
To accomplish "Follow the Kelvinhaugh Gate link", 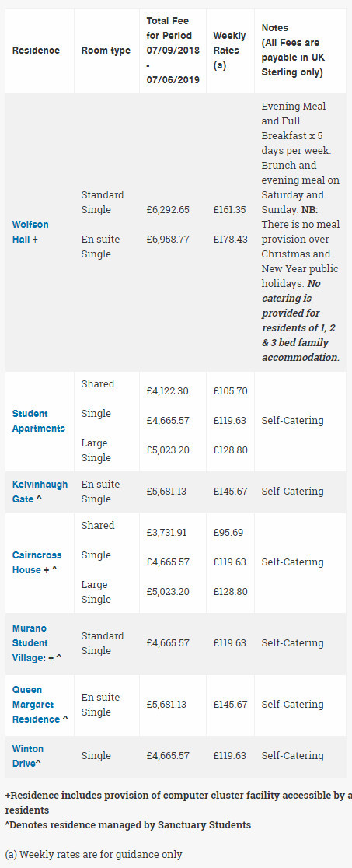I will 40,492.
